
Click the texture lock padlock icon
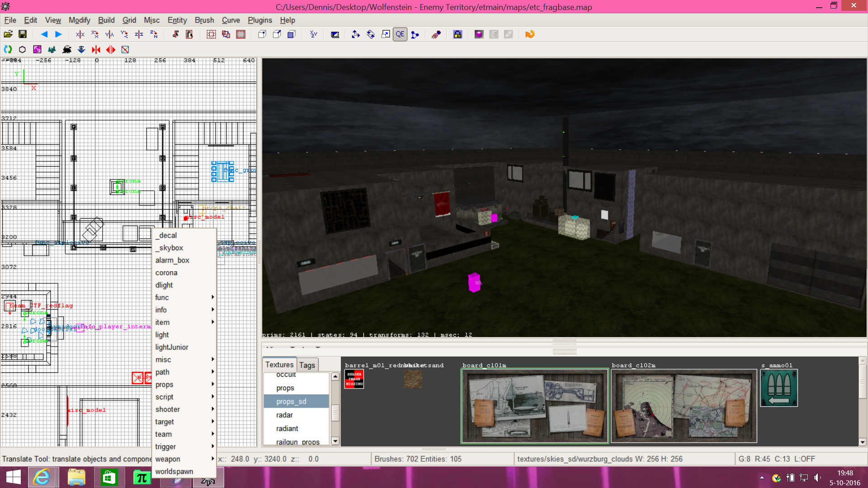(x=458, y=34)
